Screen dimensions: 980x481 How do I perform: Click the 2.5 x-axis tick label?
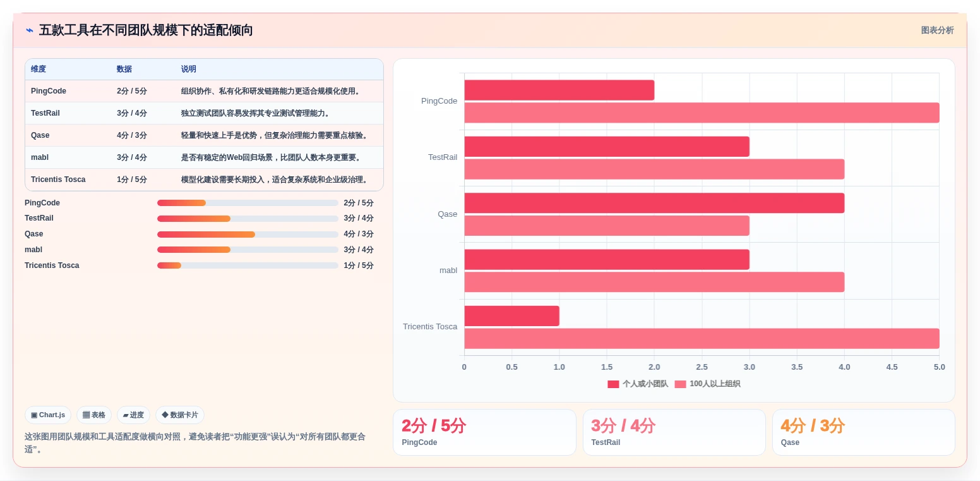(x=702, y=367)
